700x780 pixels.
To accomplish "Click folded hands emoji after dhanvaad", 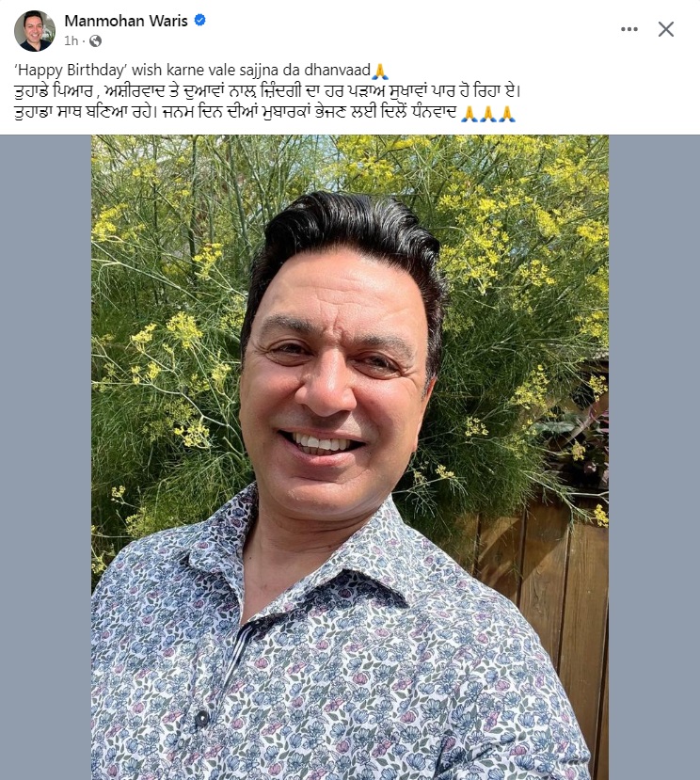I will pyautogui.click(x=380, y=71).
